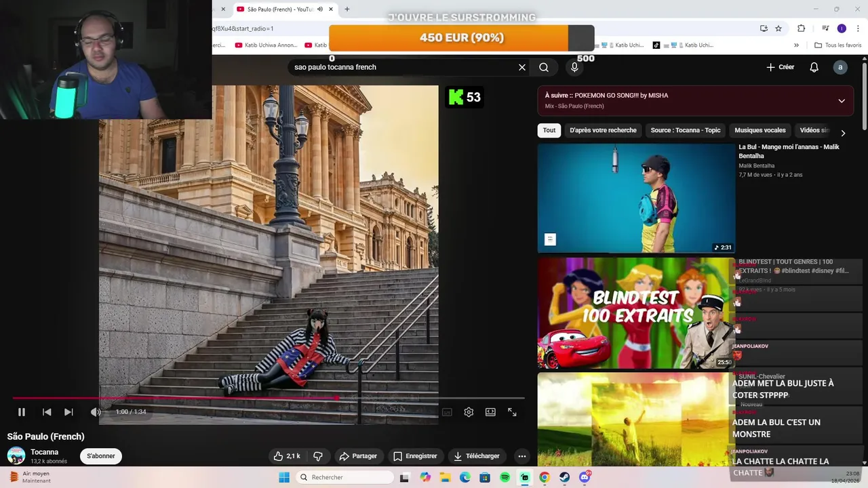Open File Explorer from the taskbar
This screenshot has width=868, height=488.
pos(445,477)
